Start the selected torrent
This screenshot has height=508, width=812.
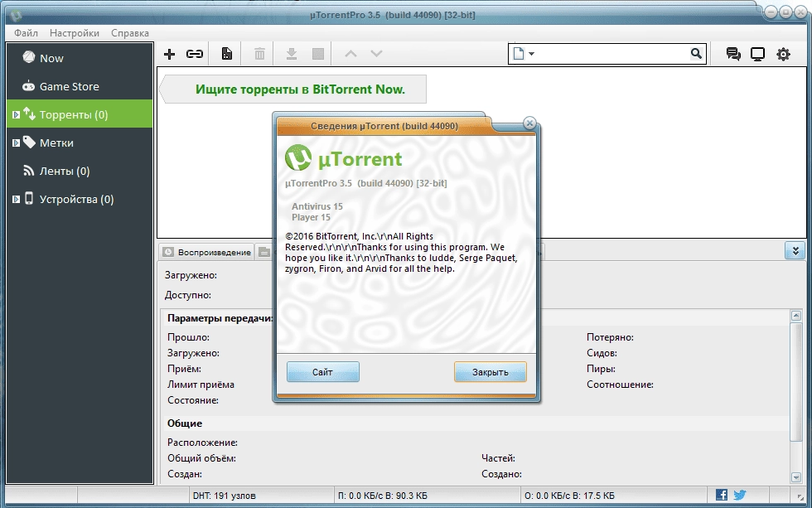pyautogui.click(x=291, y=53)
